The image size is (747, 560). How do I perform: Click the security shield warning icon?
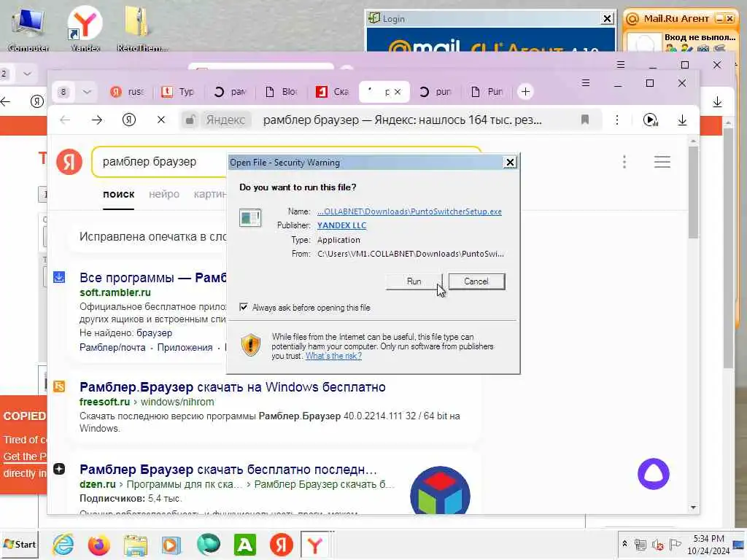coord(251,345)
